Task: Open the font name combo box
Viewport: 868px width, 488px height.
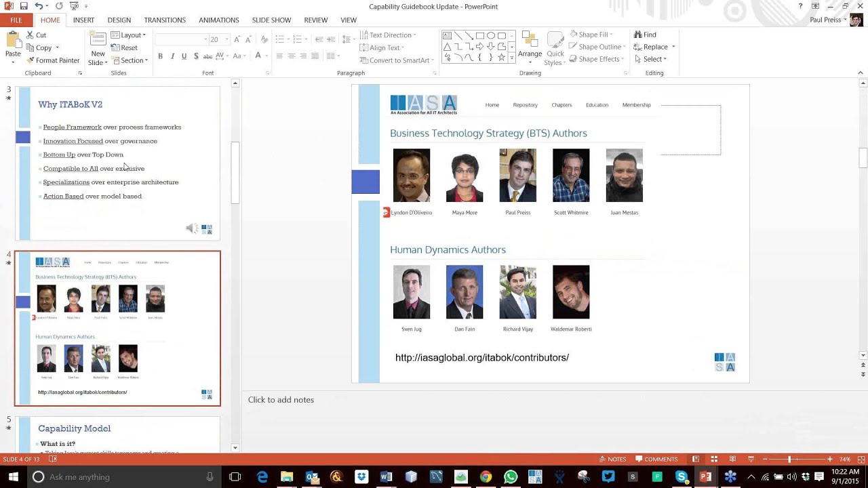Action: pyautogui.click(x=181, y=39)
